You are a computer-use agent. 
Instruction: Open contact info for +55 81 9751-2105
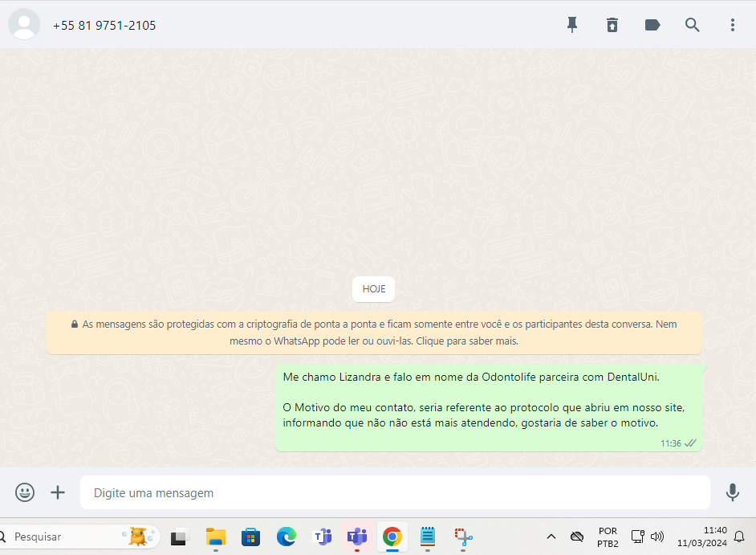click(104, 26)
